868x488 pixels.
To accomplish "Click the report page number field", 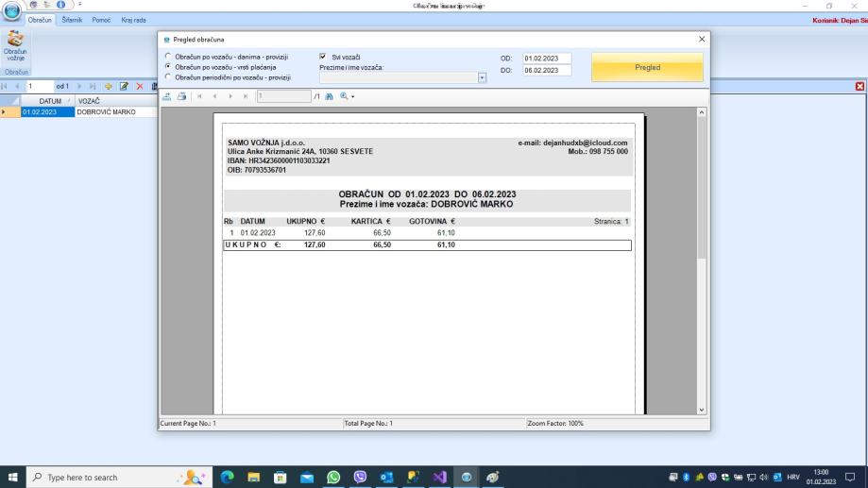I will [x=284, y=96].
